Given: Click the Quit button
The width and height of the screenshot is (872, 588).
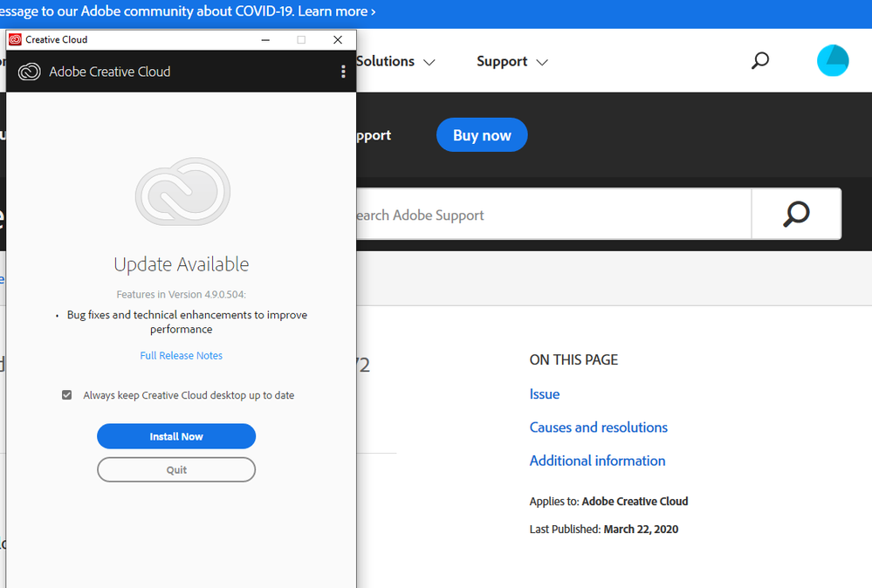Looking at the screenshot, I should coord(176,469).
